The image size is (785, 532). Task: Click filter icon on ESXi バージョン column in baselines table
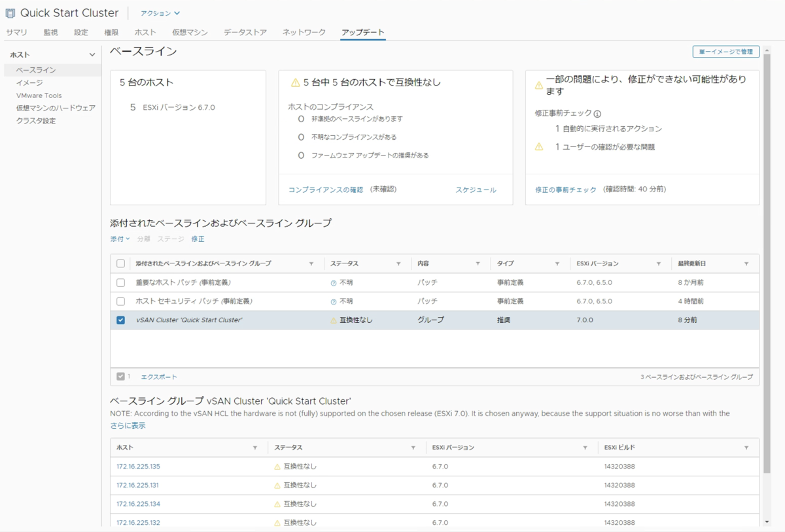coord(659,264)
